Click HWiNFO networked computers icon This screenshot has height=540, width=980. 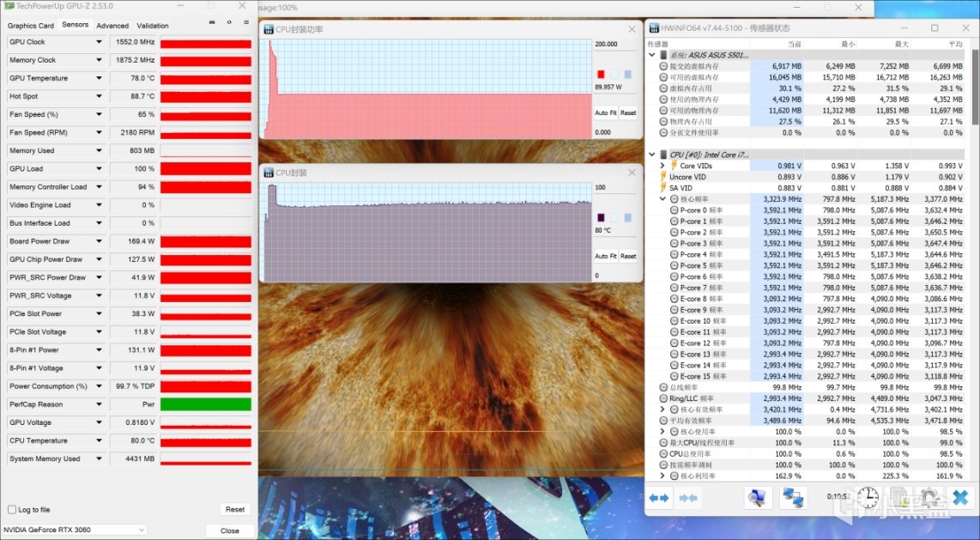793,498
